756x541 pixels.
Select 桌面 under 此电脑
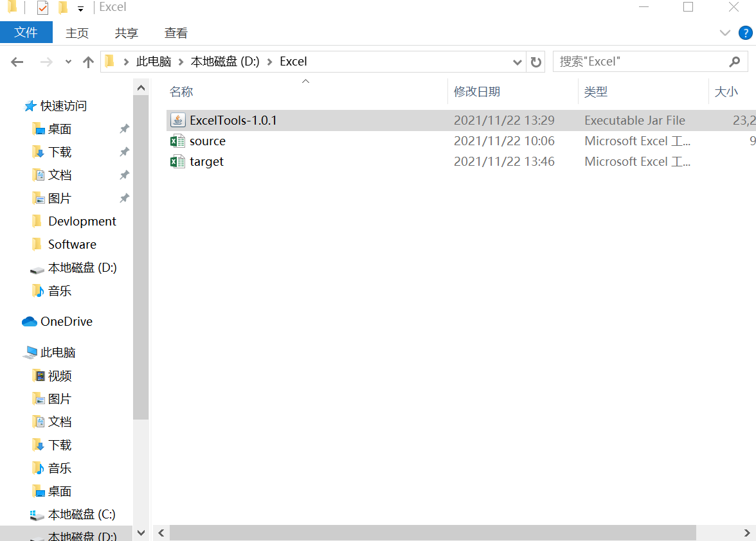[60, 491]
